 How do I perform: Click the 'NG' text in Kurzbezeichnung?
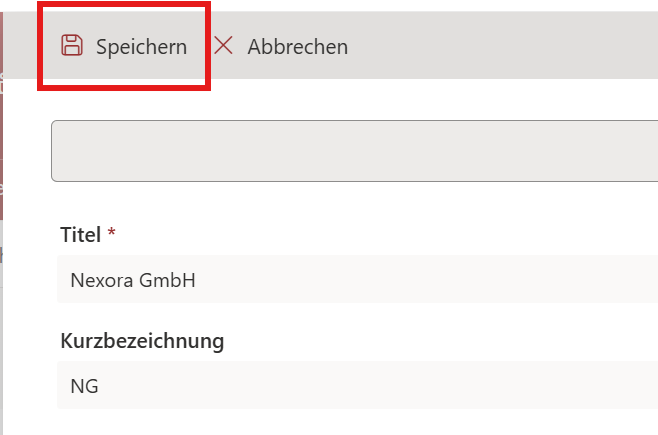84,386
